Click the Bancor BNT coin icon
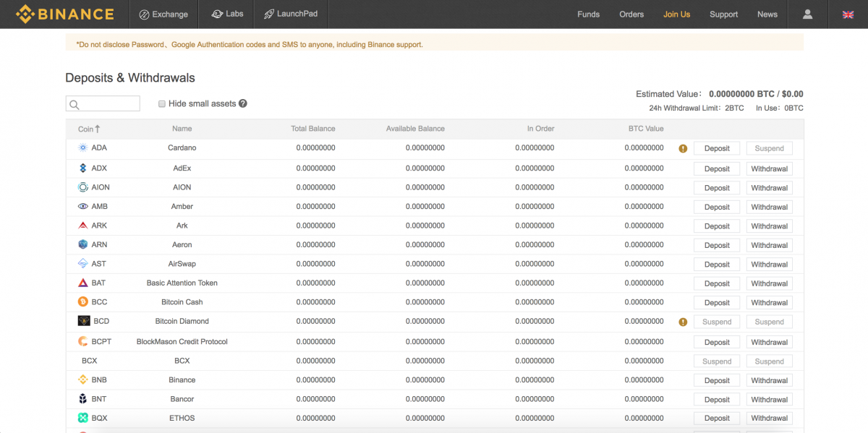This screenshot has height=433, width=868. pos(82,399)
